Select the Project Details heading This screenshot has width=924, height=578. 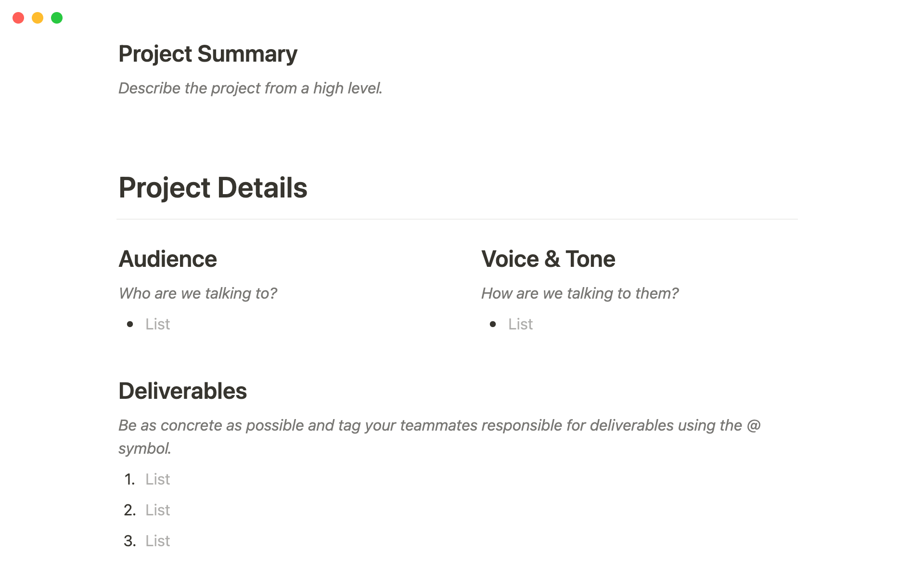(213, 187)
